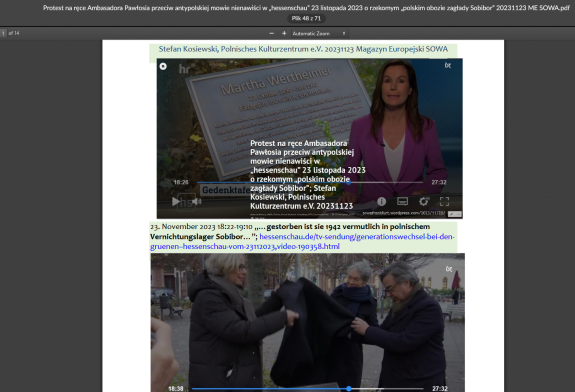Click the page number field in toolbar
Screen dimensions: 575x392
3,33
